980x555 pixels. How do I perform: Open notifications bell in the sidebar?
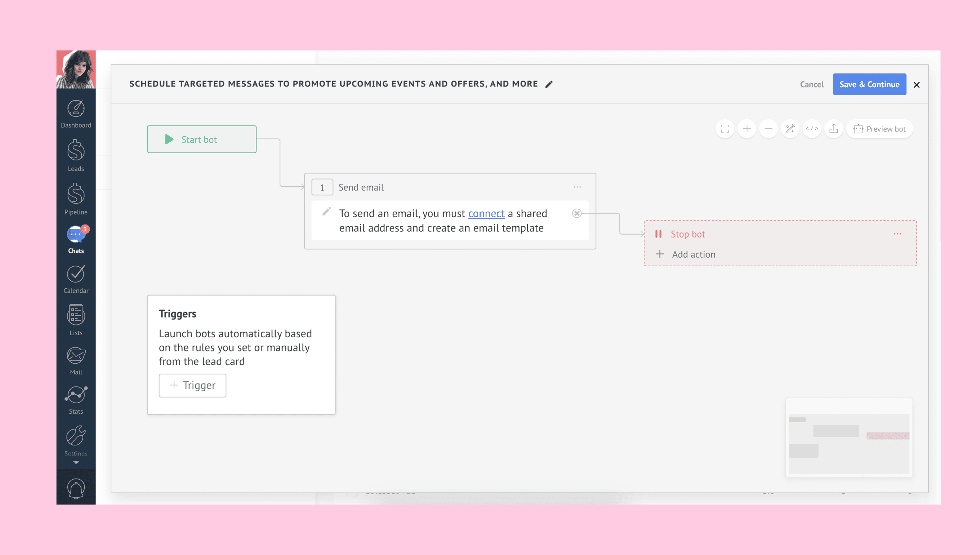point(76,488)
